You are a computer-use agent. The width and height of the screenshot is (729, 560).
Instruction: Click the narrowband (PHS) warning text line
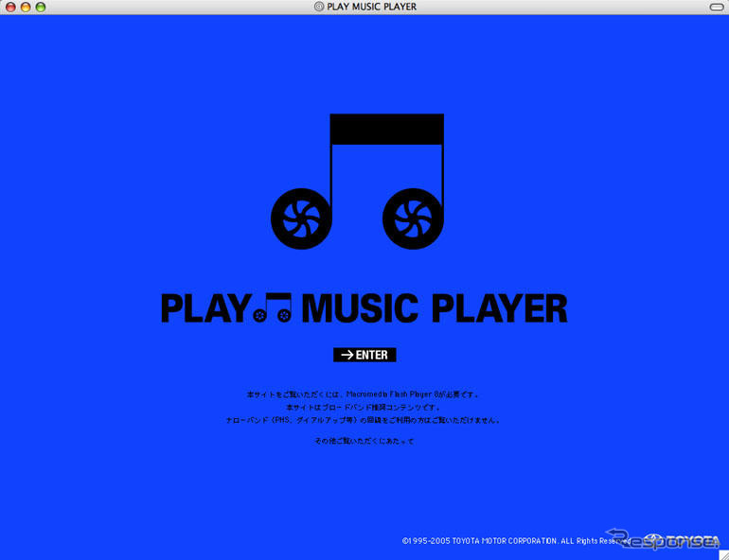click(x=364, y=420)
